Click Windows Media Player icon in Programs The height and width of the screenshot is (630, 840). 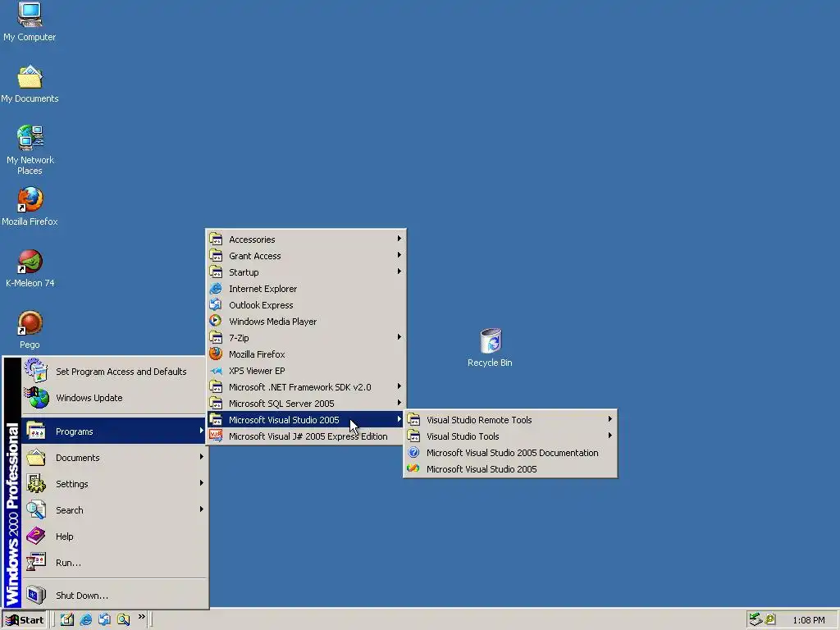tap(216, 321)
